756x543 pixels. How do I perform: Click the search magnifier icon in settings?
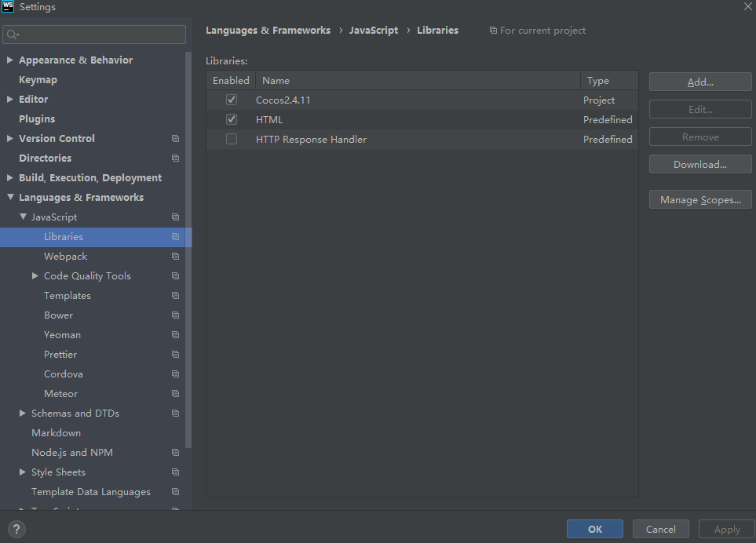coord(12,35)
